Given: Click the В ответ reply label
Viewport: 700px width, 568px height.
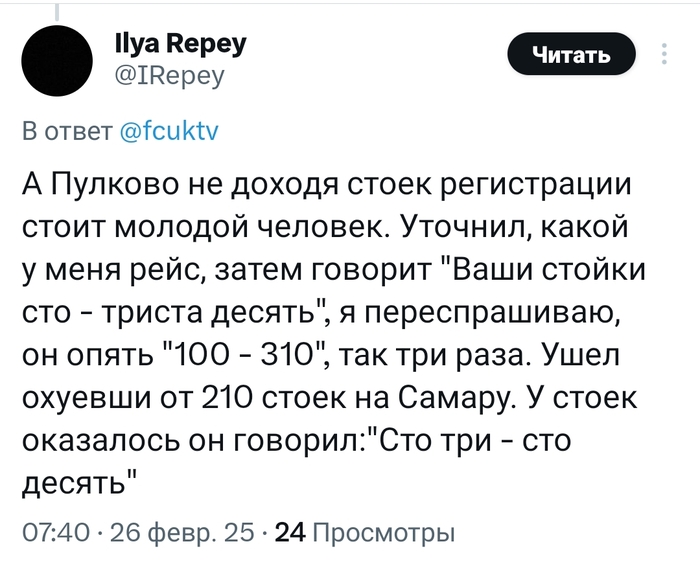Looking at the screenshot, I should coord(66,131).
